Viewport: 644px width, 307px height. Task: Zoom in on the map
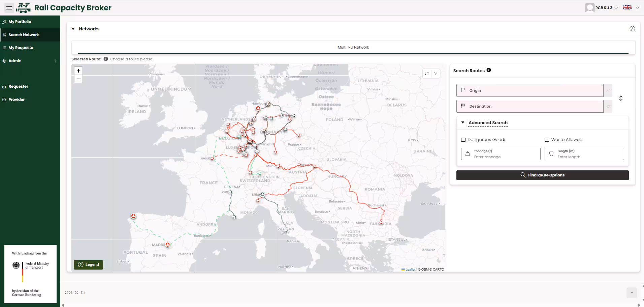pos(78,71)
